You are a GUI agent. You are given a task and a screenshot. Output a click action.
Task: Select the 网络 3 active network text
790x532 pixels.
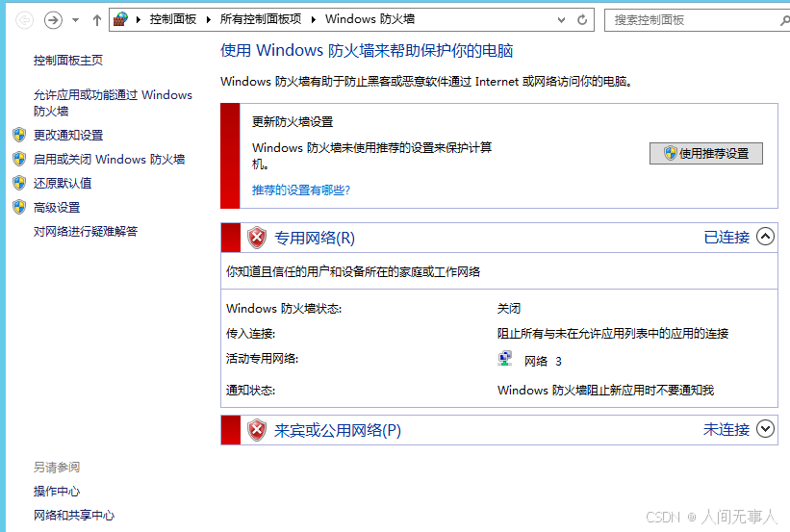pyautogui.click(x=543, y=361)
